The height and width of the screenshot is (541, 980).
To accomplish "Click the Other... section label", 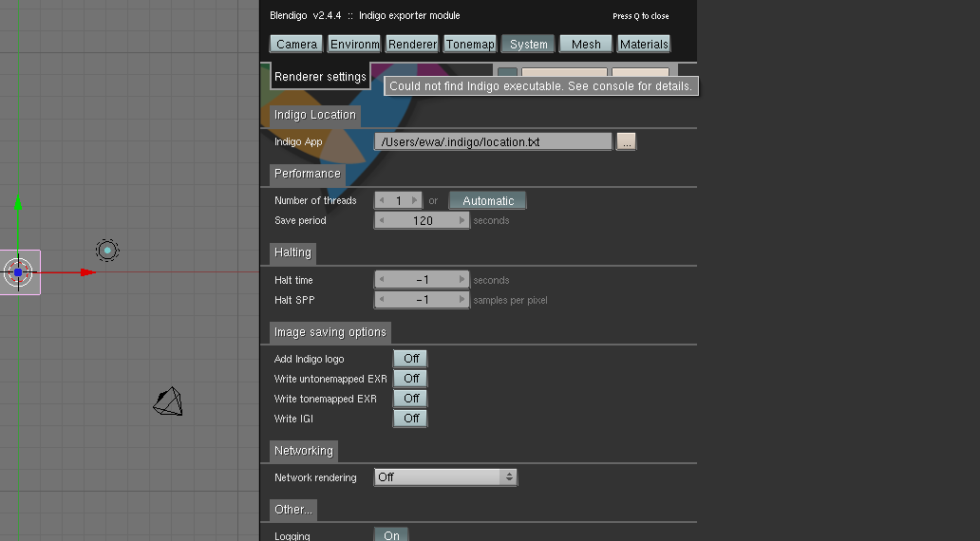I will point(293,510).
